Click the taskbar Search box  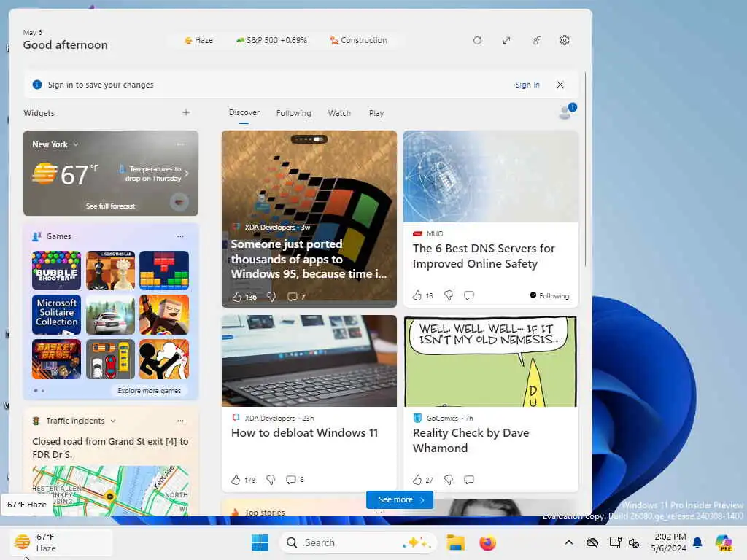point(358,542)
